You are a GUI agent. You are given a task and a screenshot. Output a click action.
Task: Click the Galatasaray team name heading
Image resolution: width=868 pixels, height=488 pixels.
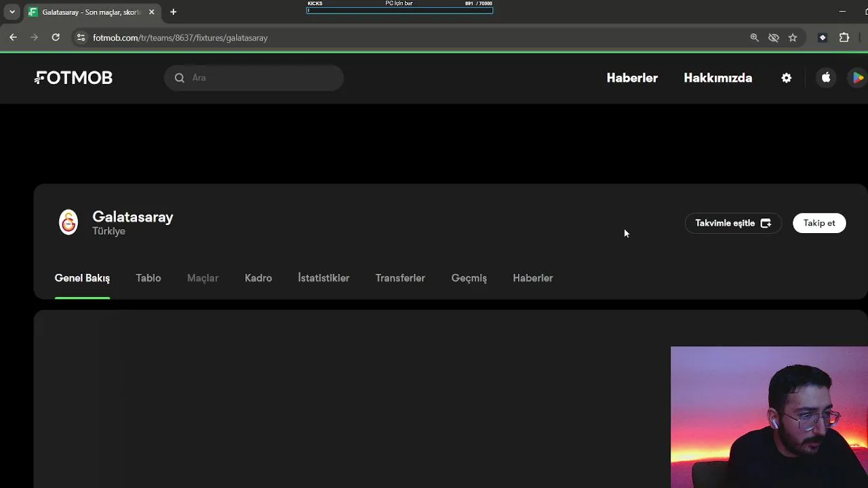point(133,217)
